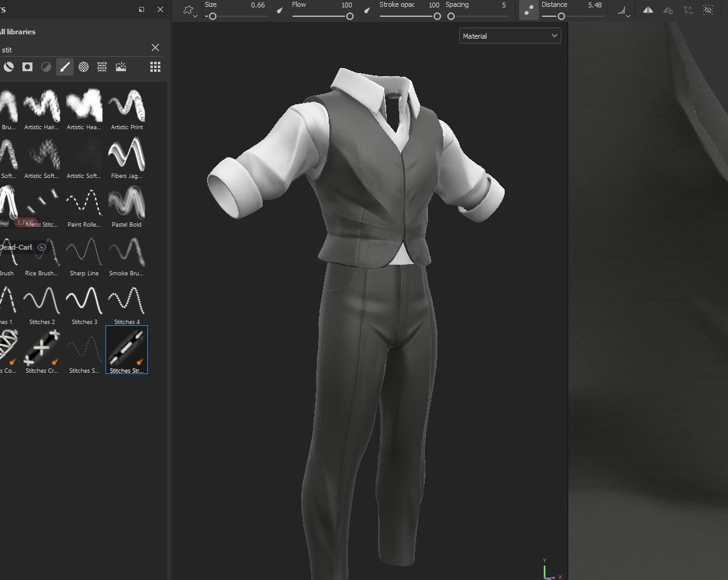Click the lazy mouse toolbar icon
The image size is (728, 580).
pos(528,10)
